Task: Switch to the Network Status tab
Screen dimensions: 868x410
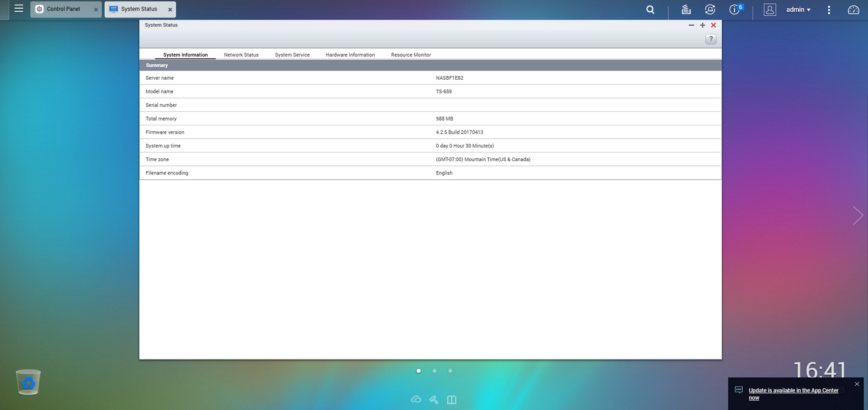Action: 241,54
